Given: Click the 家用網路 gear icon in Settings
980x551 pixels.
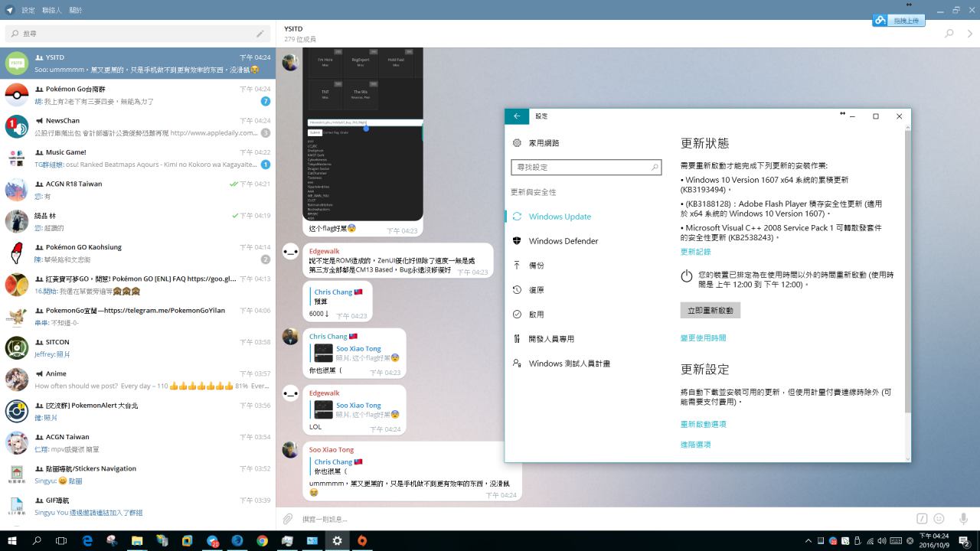Looking at the screenshot, I should pyautogui.click(x=517, y=143).
